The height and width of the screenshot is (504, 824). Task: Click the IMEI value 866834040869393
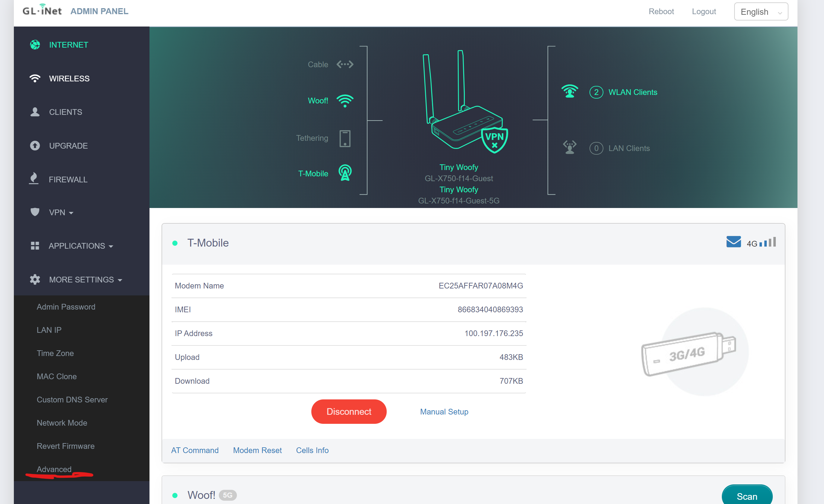point(490,309)
